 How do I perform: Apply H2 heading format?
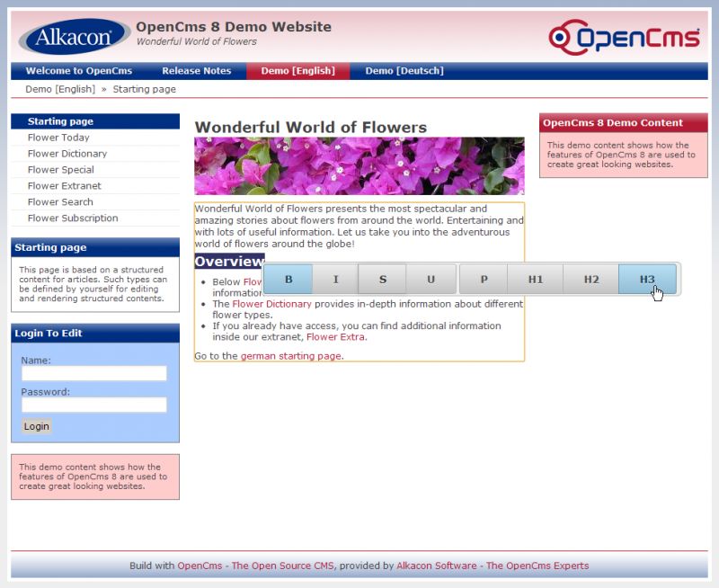[x=591, y=279]
